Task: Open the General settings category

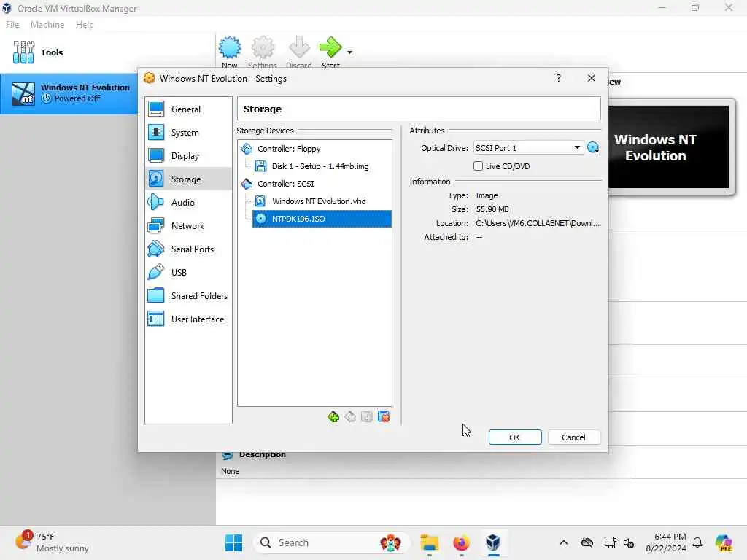Action: [188, 109]
